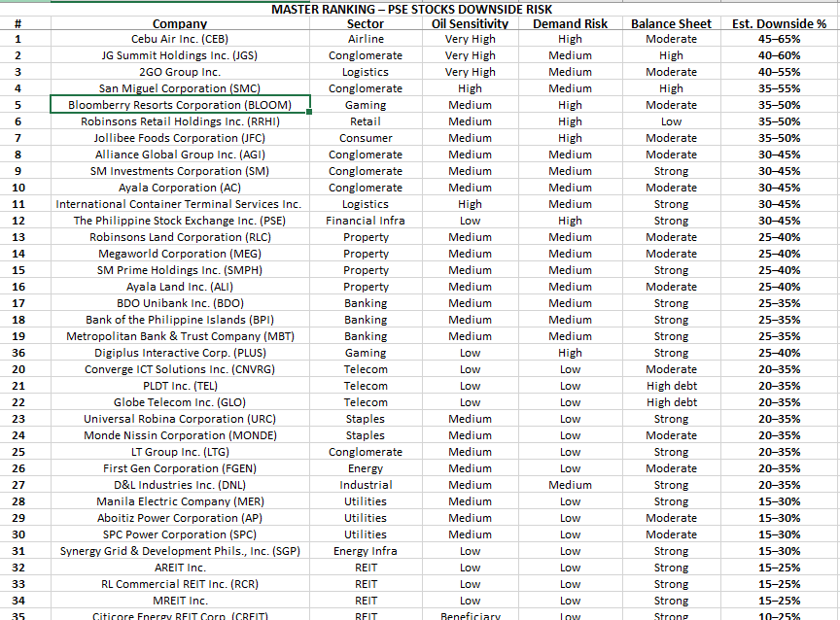This screenshot has width=840, height=620.
Task: Click the '35–55%' downside cell
Action: coord(780,88)
